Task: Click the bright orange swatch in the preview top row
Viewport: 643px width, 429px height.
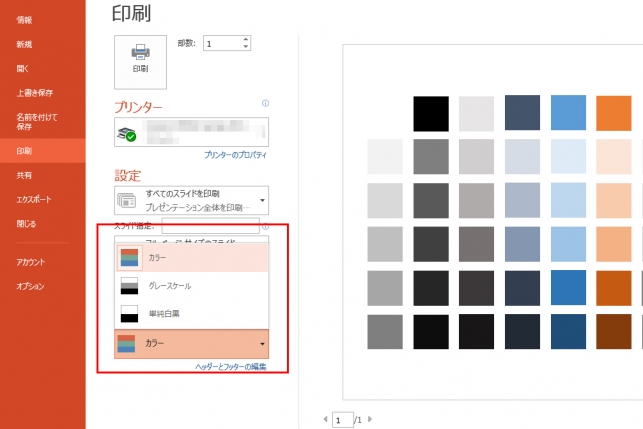Action: [614, 114]
